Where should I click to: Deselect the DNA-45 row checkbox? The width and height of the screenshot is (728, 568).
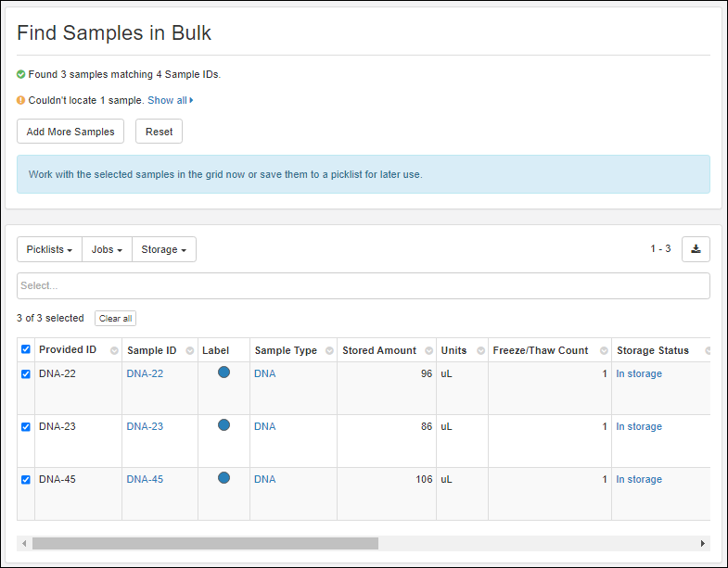(26, 480)
